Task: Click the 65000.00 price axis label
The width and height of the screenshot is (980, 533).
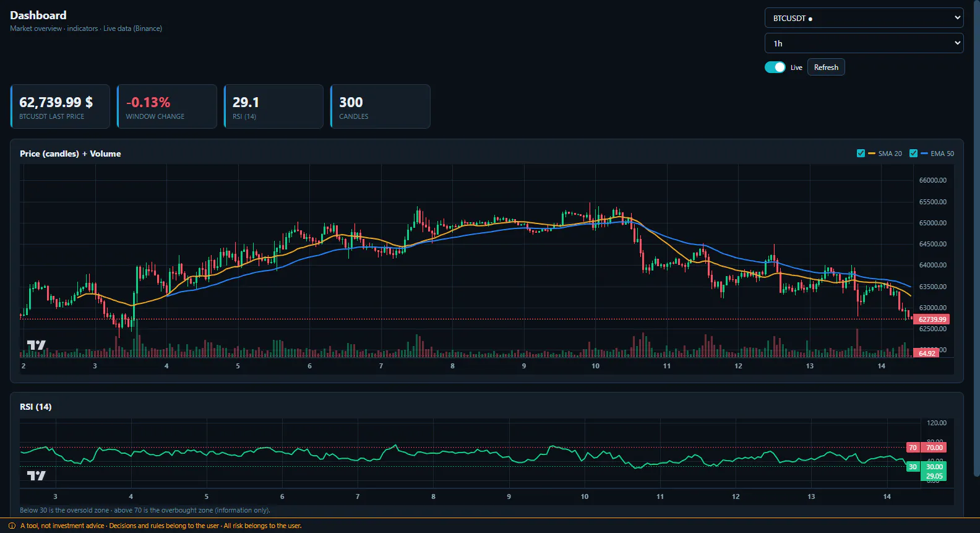Action: click(932, 223)
